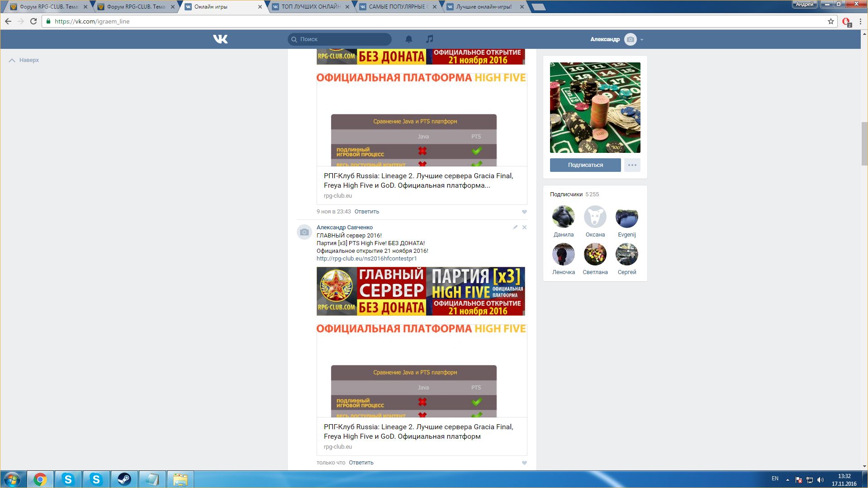Open subscriber Оксана's avatar
The width and height of the screenshot is (868, 488).
point(595,217)
